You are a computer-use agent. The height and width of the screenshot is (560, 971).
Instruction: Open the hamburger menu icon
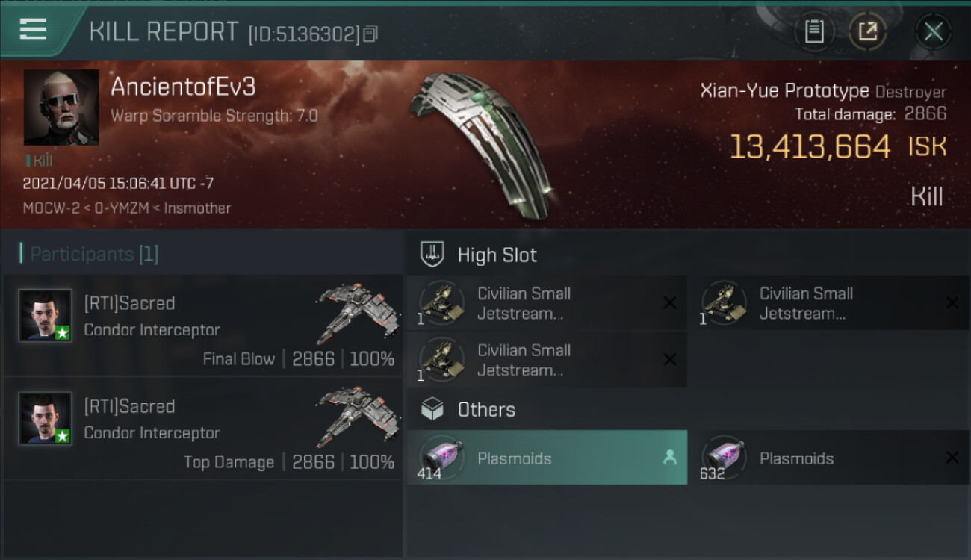tap(33, 30)
